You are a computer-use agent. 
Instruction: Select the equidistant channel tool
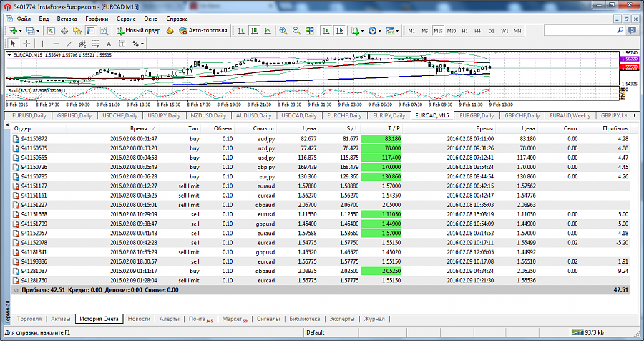[82, 43]
